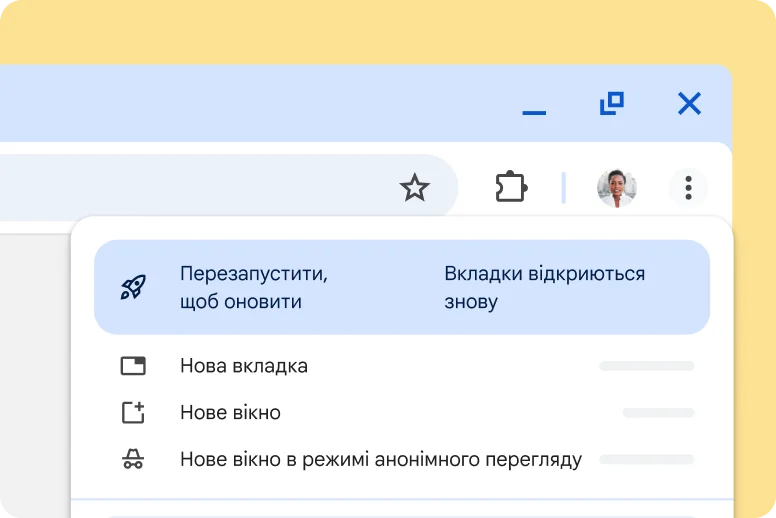The width and height of the screenshot is (776, 518).
Task: Click the rocket update icon
Action: [133, 287]
